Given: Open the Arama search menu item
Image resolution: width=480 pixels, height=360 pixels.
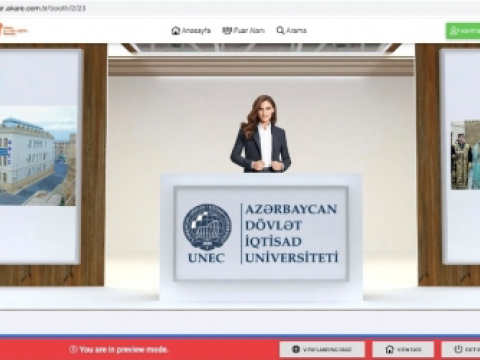Looking at the screenshot, I should click(x=291, y=31).
